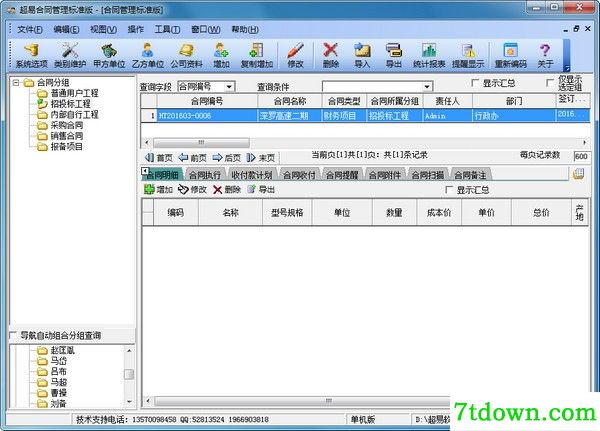Click the 增加 icon in main toolbar
Image resolution: width=600 pixels, height=431 pixels.
(221, 56)
